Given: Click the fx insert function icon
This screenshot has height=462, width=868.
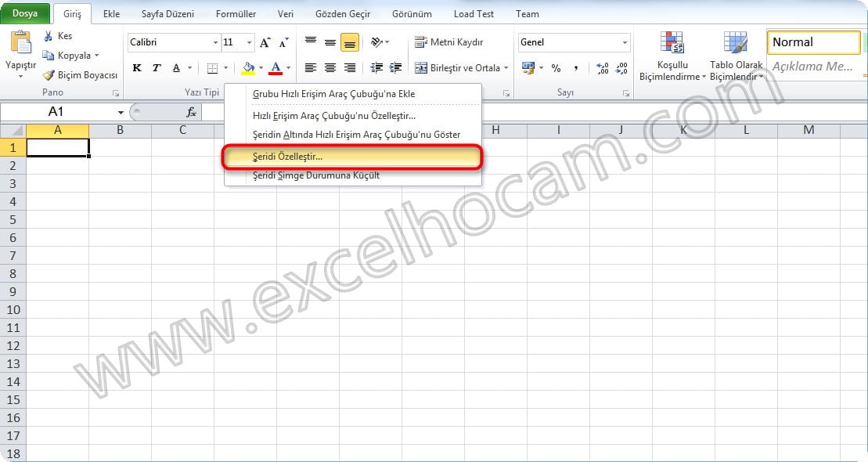Looking at the screenshot, I should (191, 113).
